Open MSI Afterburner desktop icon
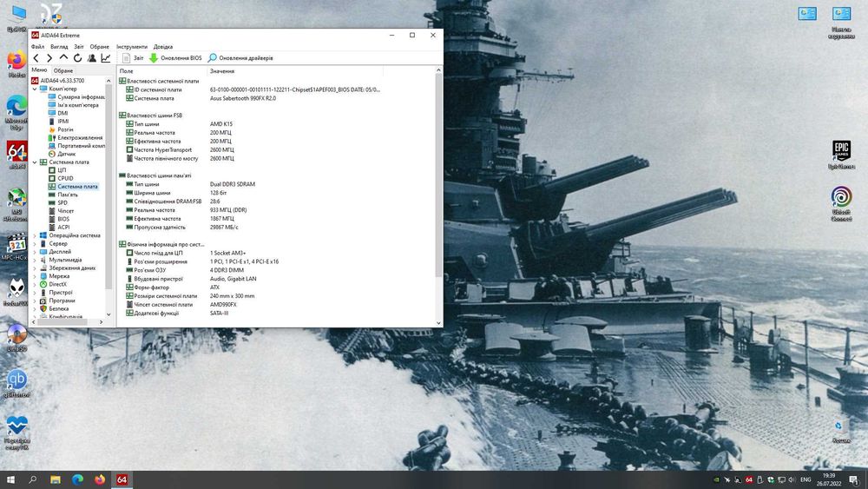 (16, 205)
